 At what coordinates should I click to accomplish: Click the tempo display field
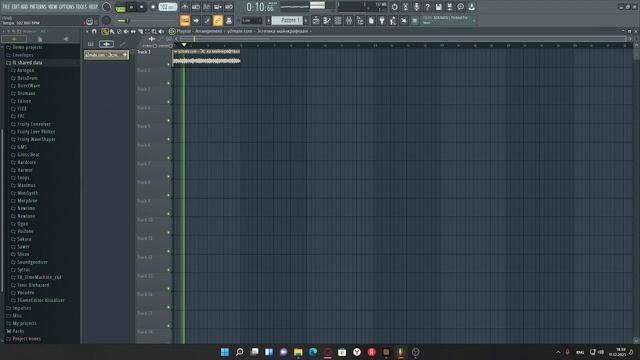click(168, 7)
